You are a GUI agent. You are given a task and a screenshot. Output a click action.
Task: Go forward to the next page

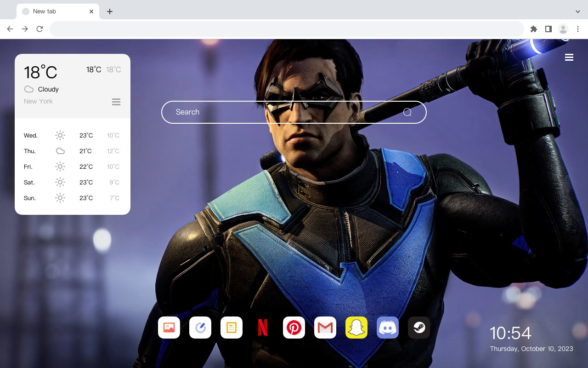(25, 29)
